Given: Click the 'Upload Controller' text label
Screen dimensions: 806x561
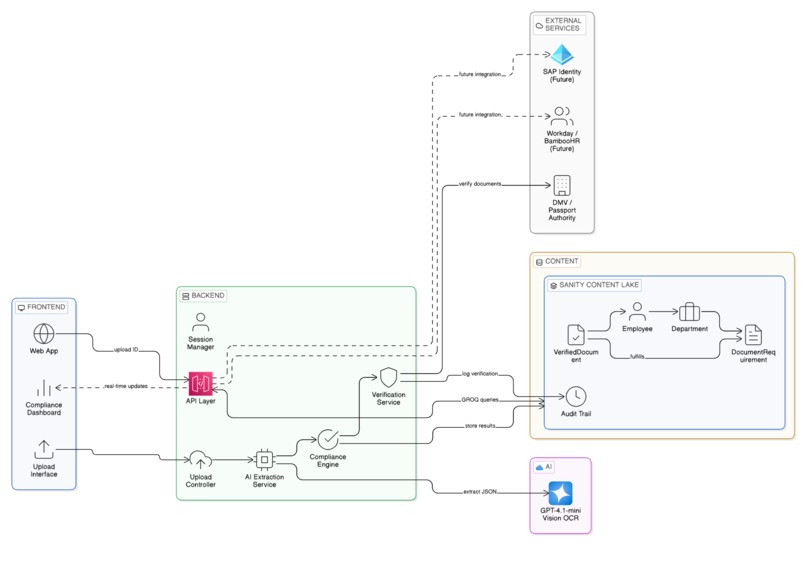Looking at the screenshot, I should click(x=200, y=481).
